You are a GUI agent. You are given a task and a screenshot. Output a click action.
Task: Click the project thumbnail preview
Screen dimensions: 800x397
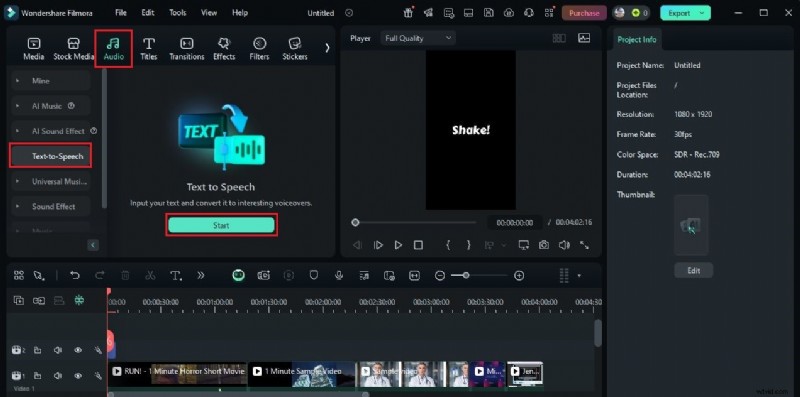click(691, 225)
